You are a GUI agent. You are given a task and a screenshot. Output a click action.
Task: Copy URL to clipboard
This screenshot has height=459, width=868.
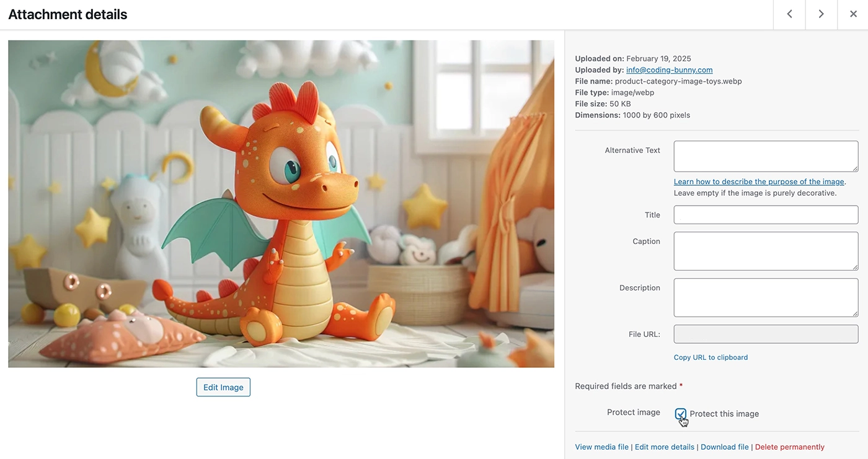pyautogui.click(x=711, y=357)
